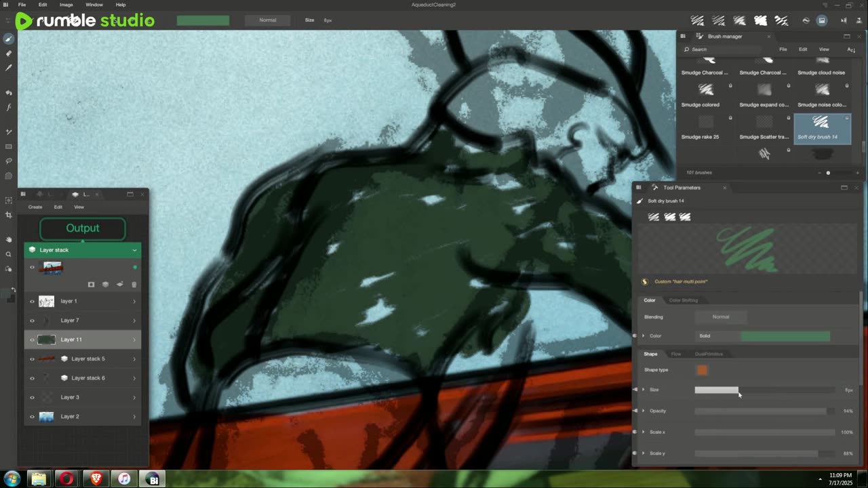Hide Layer 7 with eye icon

[32, 321]
